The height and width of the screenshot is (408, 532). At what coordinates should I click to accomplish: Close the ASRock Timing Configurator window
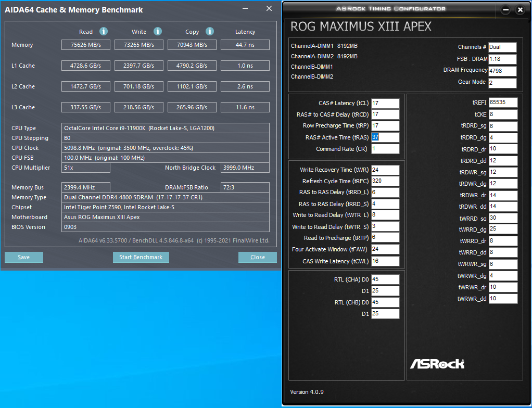point(520,10)
